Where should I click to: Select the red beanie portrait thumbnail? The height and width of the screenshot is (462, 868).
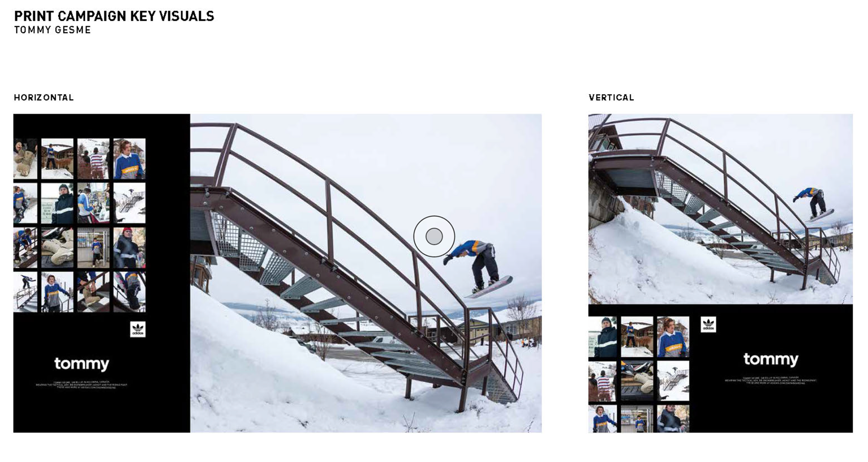tap(129, 248)
